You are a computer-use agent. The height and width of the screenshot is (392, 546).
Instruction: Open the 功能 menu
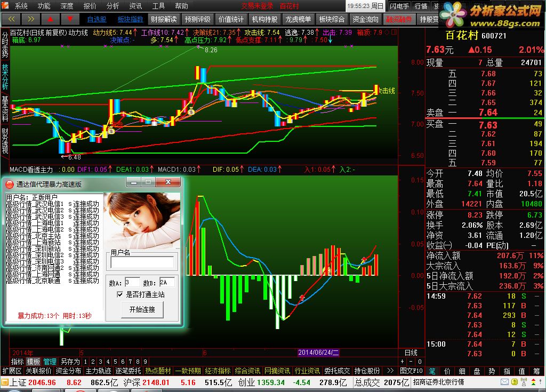coord(44,6)
